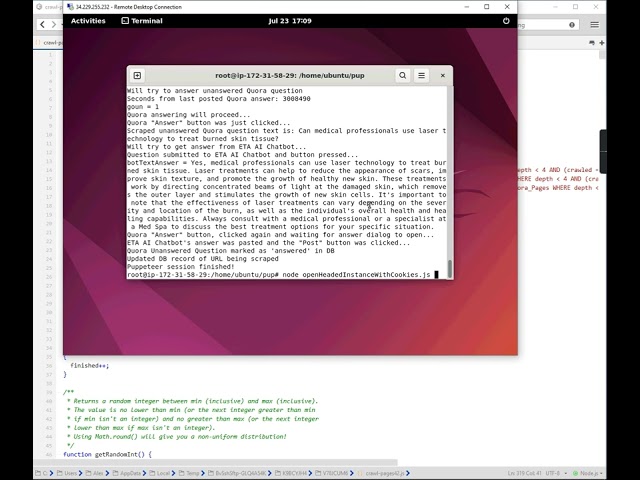Click the Remote Desktop Connection title bar icon
The height and width of the screenshot is (480, 640).
coord(70,7)
